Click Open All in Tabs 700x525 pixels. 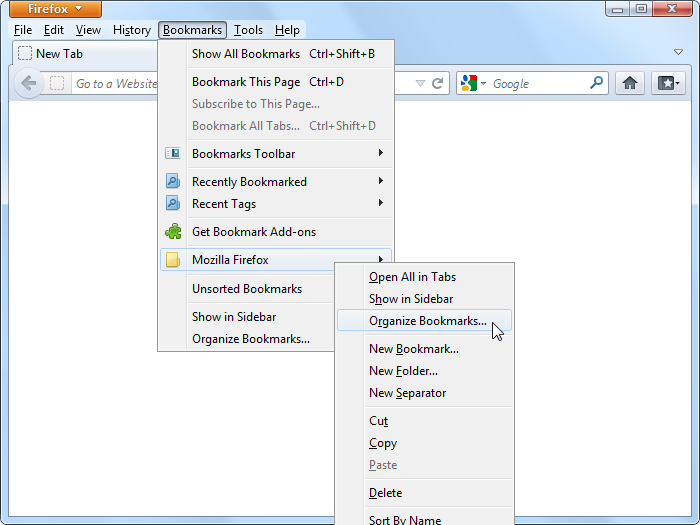(x=412, y=277)
